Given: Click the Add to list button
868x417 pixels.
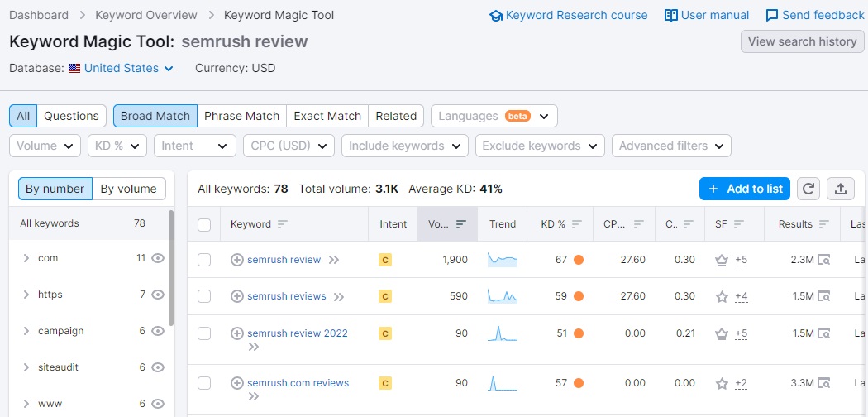Looking at the screenshot, I should (745, 189).
